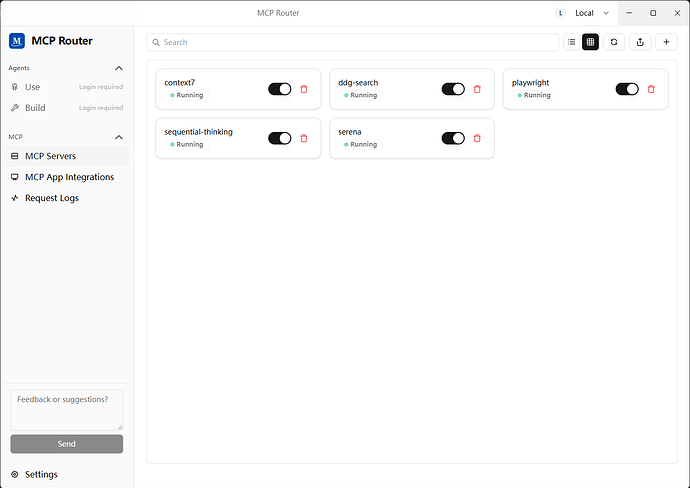Delete the ddg-search server
The height and width of the screenshot is (488, 690).
click(x=477, y=89)
